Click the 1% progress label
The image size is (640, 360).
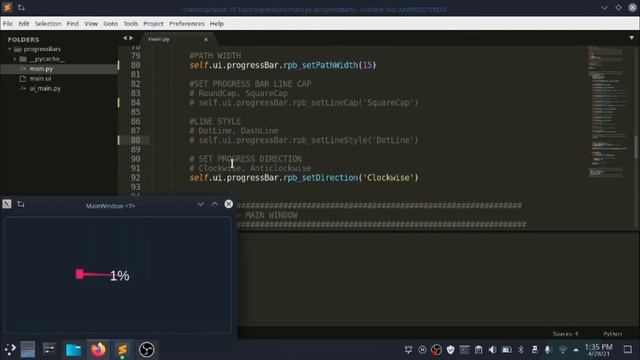click(x=120, y=276)
